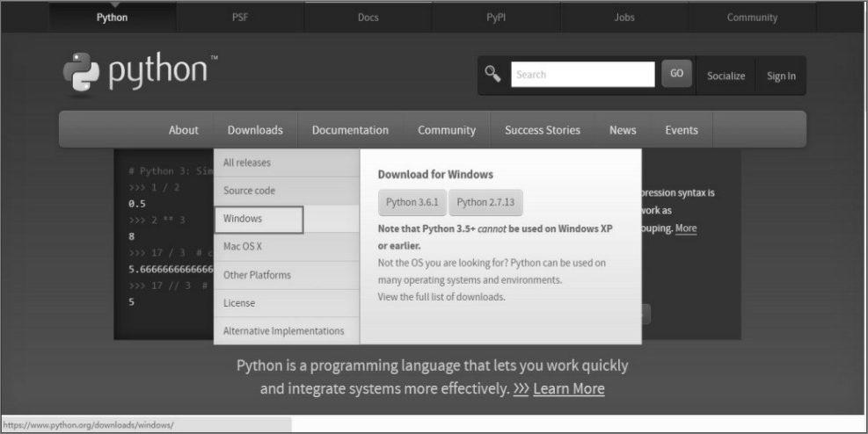Open the Downloads navigation menu
Image resolution: width=868 pixels, height=434 pixels.
[x=255, y=130]
